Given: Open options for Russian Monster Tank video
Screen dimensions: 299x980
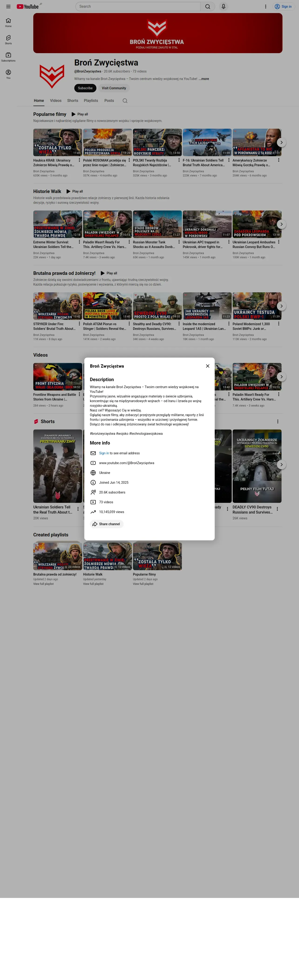Looking at the screenshot, I should tap(179, 242).
